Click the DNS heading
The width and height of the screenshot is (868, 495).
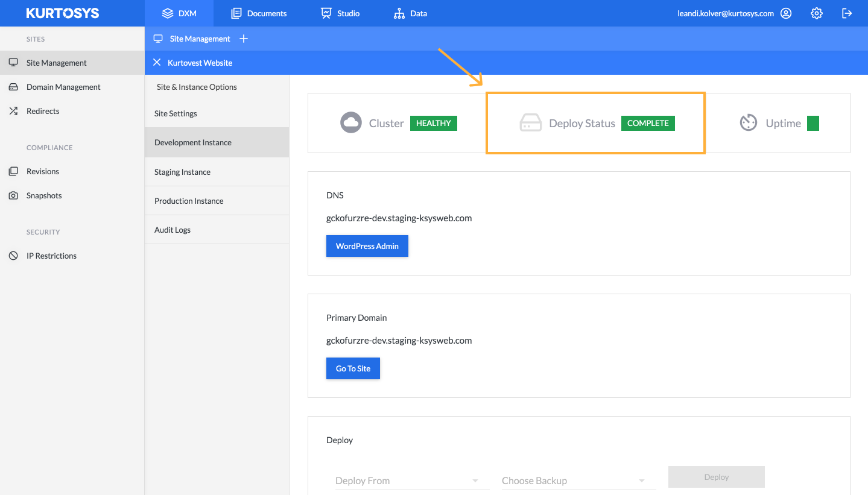335,195
